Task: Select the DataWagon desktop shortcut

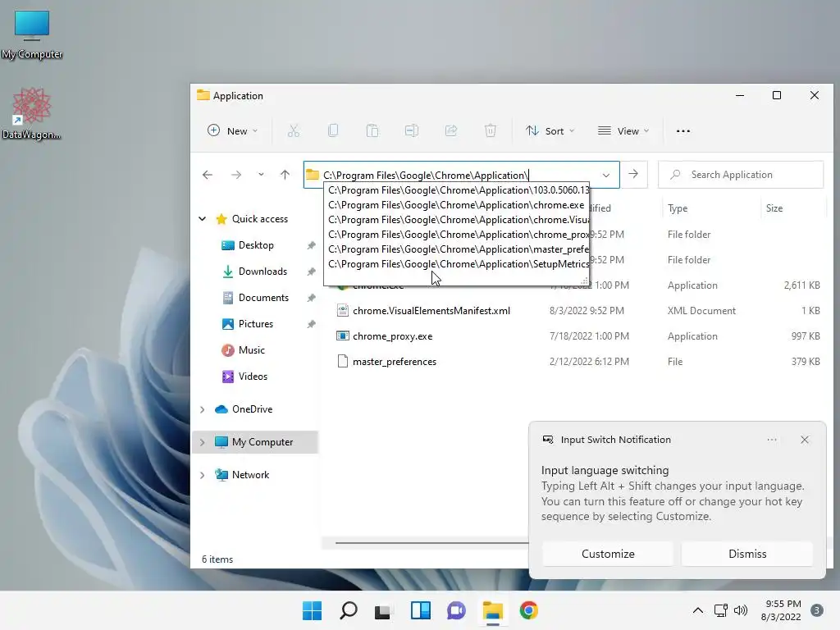Action: 32,113
